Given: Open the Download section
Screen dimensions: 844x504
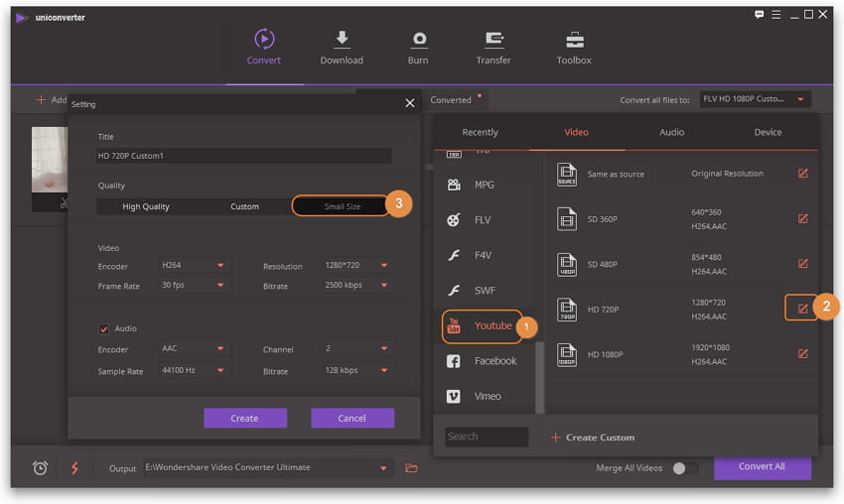Looking at the screenshot, I should [342, 48].
